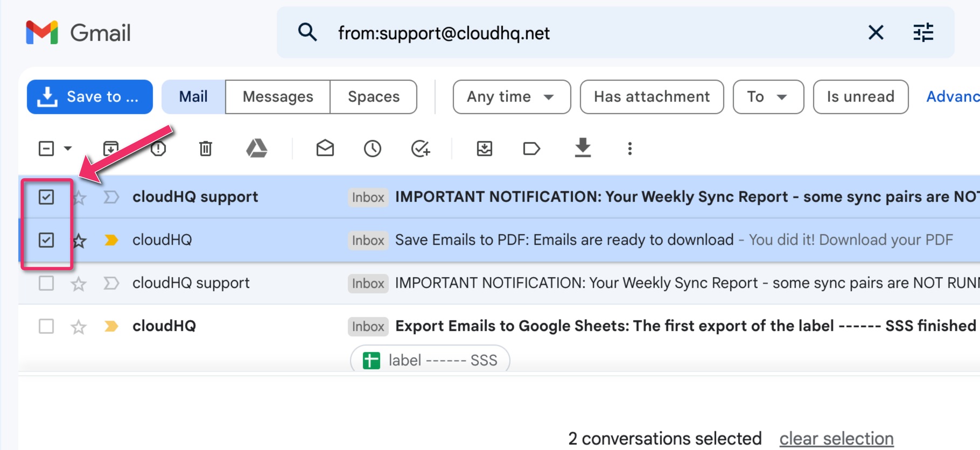Star the first cloudHQ support email
This screenshot has height=450, width=980.
pyautogui.click(x=79, y=198)
